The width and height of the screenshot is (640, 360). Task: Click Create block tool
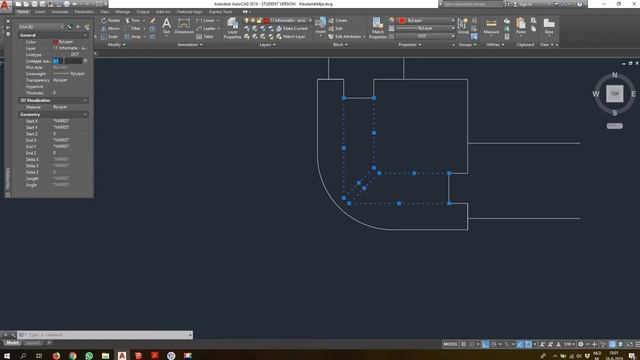click(x=338, y=20)
